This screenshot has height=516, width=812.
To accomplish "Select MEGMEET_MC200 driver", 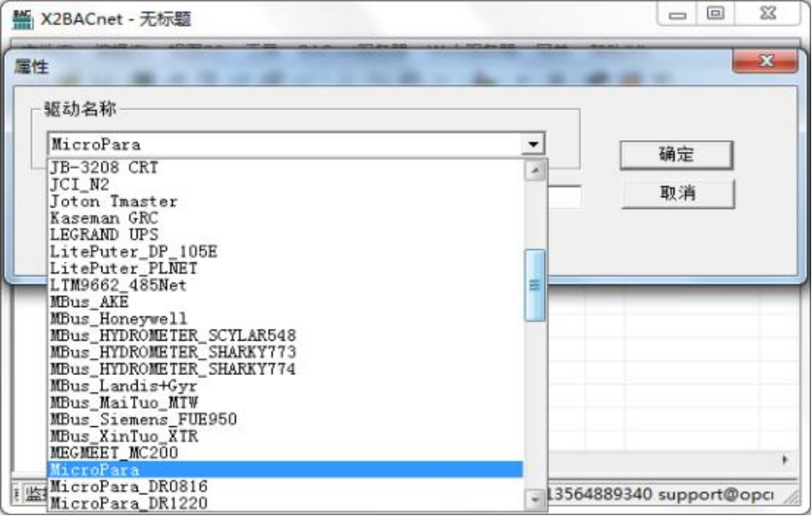I will (285, 453).
